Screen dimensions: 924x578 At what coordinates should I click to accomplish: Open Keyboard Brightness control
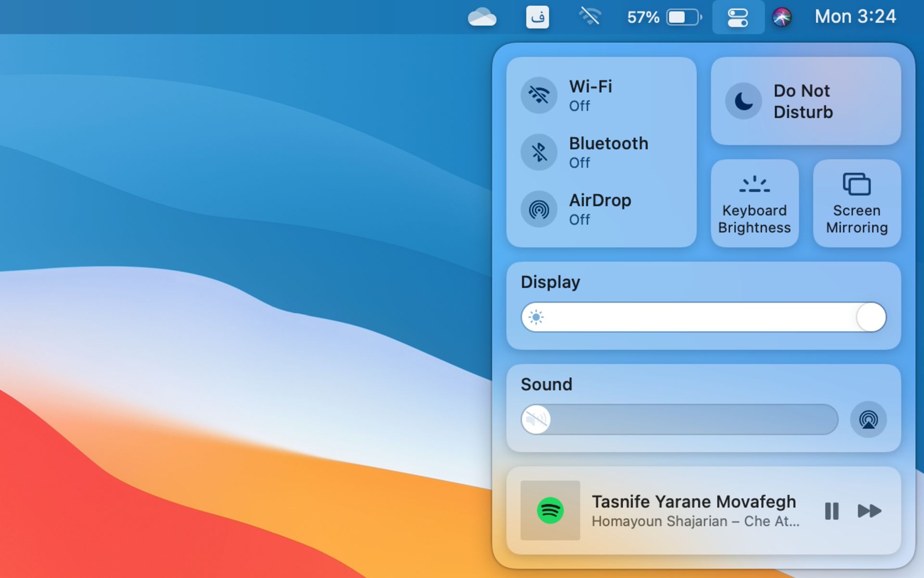(x=754, y=203)
